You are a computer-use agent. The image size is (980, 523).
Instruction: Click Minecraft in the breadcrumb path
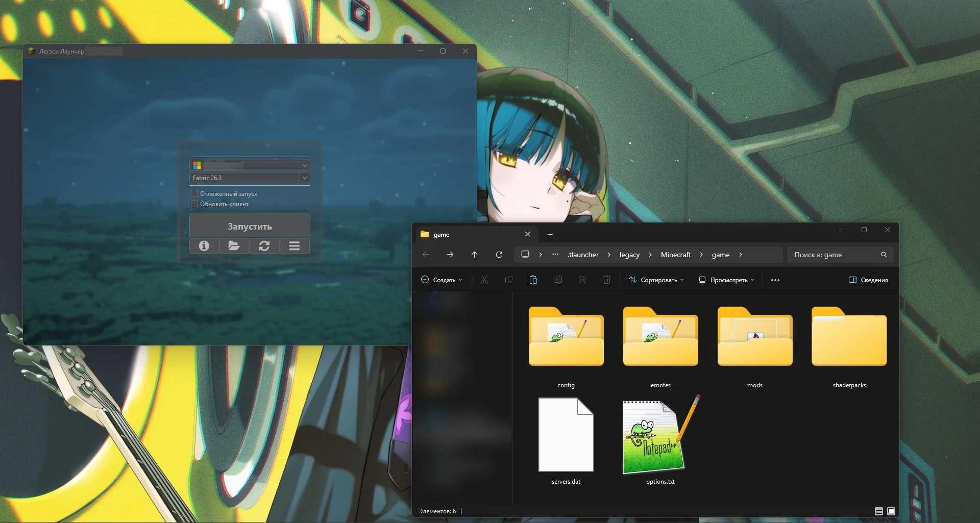click(676, 255)
